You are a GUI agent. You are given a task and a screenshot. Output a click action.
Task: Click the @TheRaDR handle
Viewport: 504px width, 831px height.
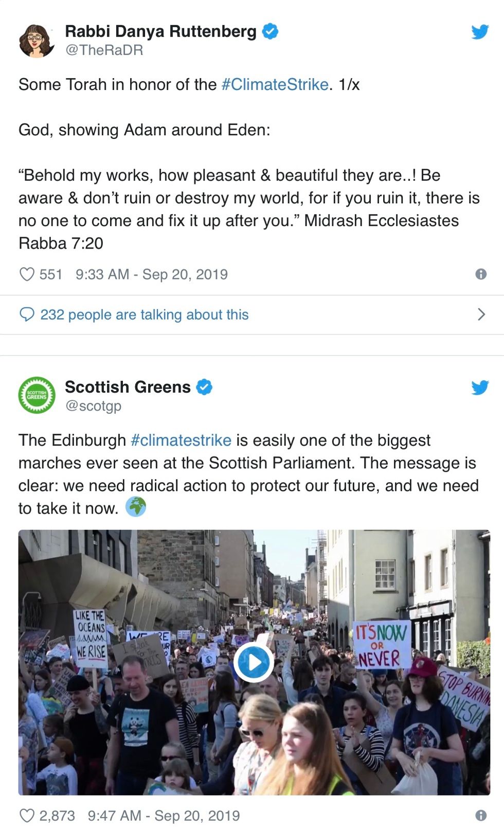pyautogui.click(x=104, y=50)
